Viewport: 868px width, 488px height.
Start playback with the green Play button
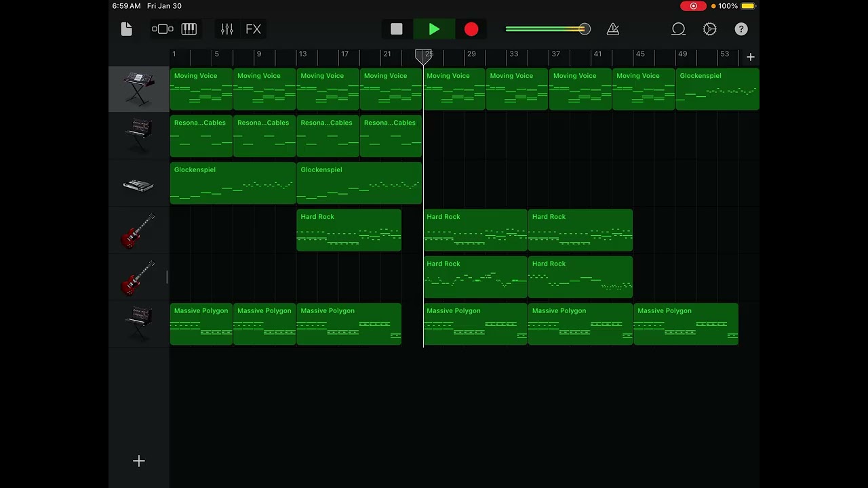tap(434, 29)
